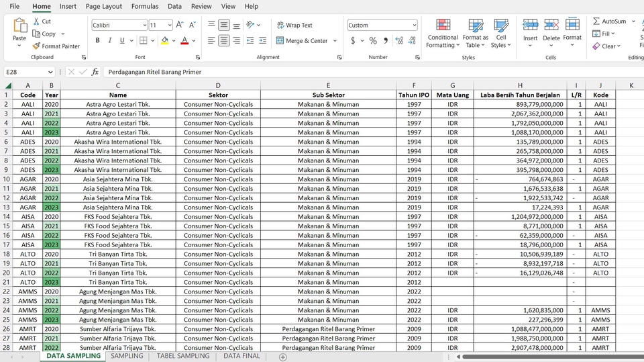Open the Custom number format dropdown

coord(414,25)
